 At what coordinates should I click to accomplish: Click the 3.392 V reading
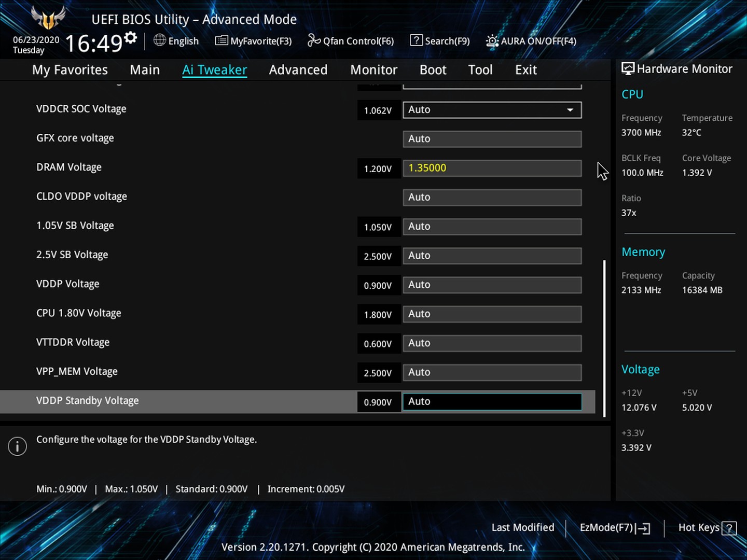tap(637, 447)
